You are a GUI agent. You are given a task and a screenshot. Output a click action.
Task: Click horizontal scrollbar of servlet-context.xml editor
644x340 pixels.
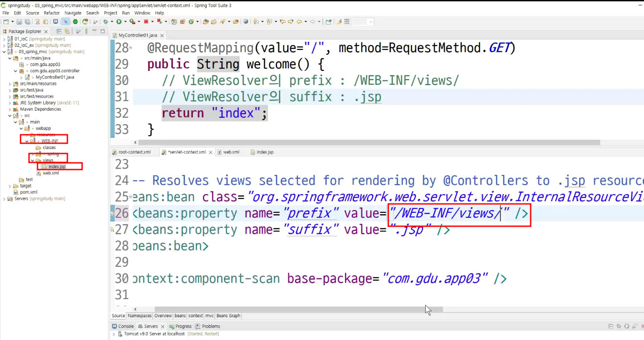(299, 309)
